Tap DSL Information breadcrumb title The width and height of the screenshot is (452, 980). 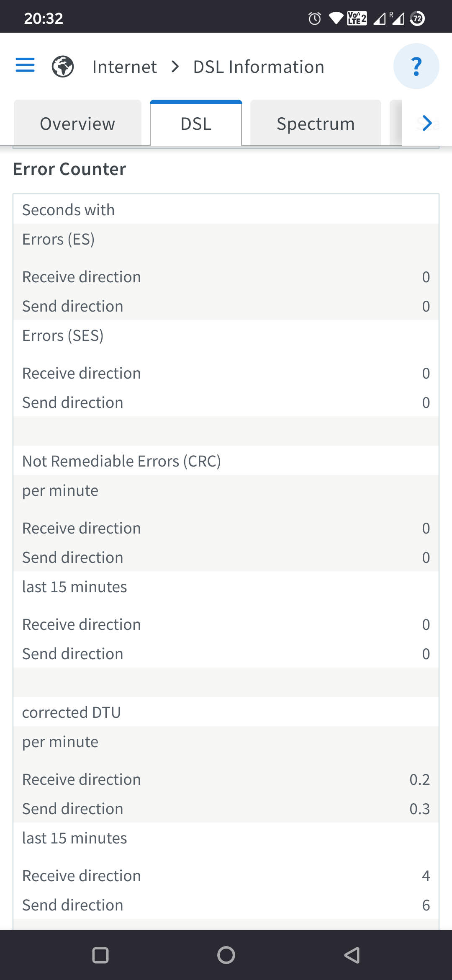(x=259, y=67)
